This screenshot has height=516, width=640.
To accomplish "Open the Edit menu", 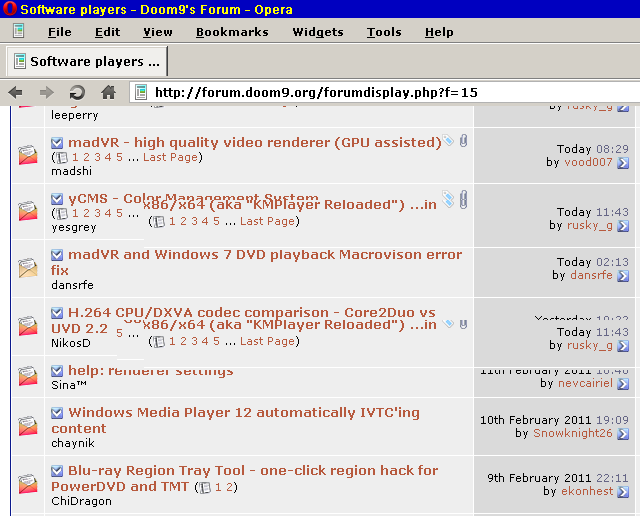I will (x=107, y=32).
